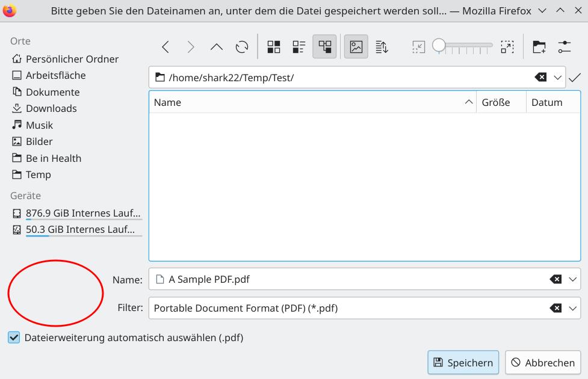
Task: Clear the Name field text
Action: click(556, 279)
